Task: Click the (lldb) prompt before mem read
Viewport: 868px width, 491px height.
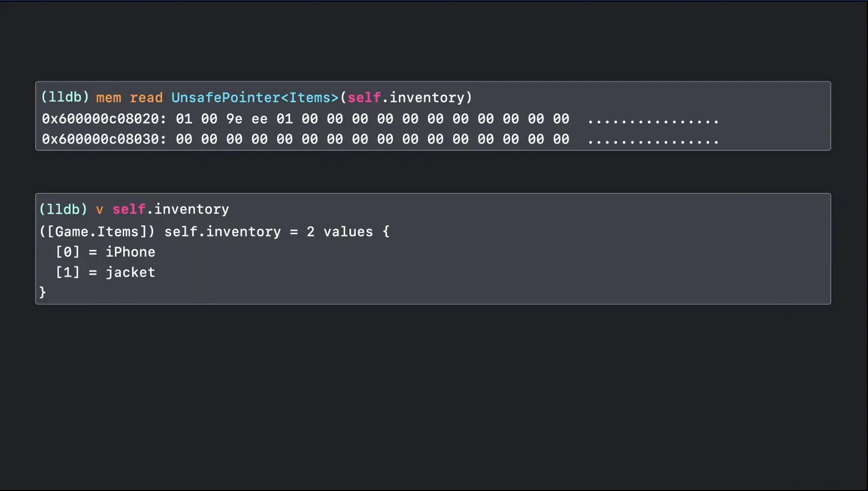Action: 65,98
